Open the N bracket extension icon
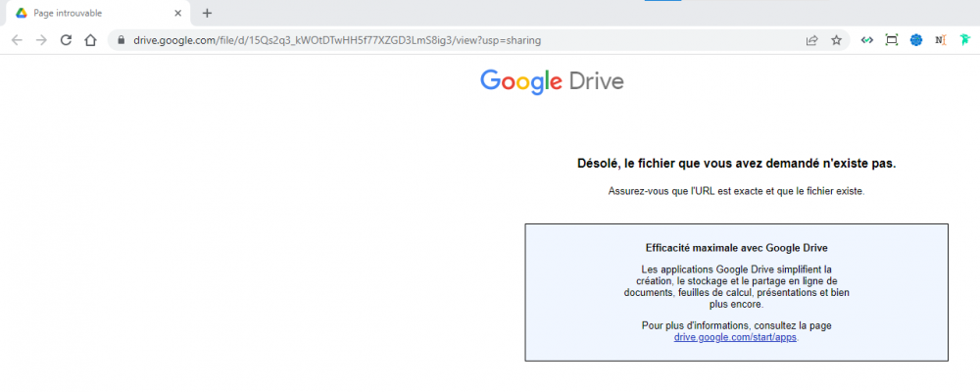The height and width of the screenshot is (392, 980). [941, 40]
